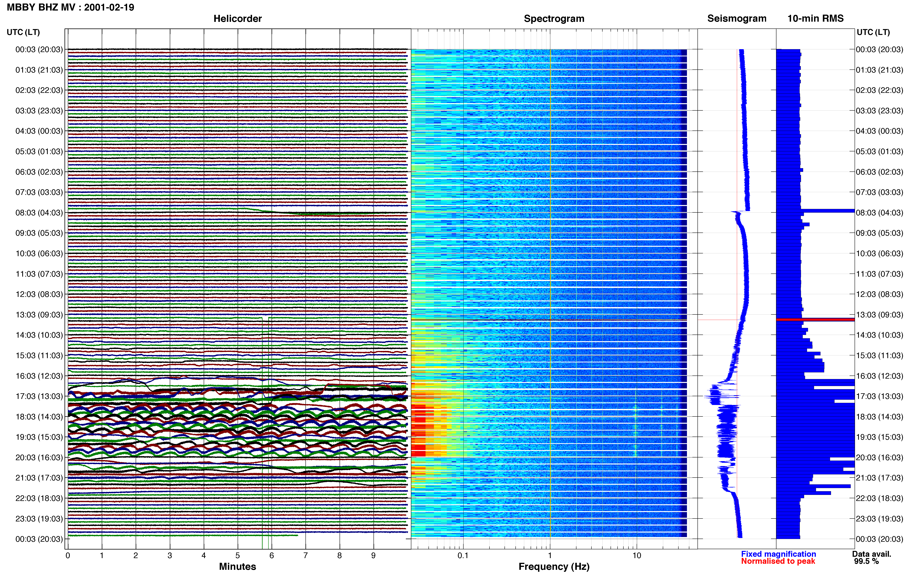The width and height of the screenshot is (924, 578).
Task: Click the red peak bar in the RMS panel
Action: 815,320
